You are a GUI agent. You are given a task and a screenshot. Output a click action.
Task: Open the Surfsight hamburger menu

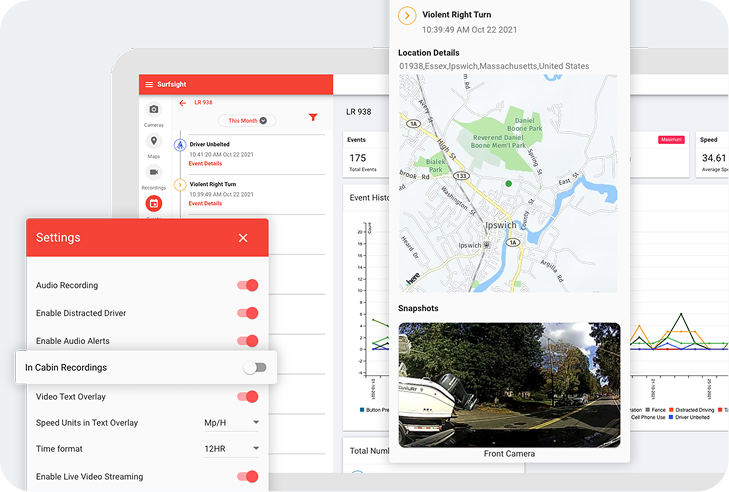point(149,85)
